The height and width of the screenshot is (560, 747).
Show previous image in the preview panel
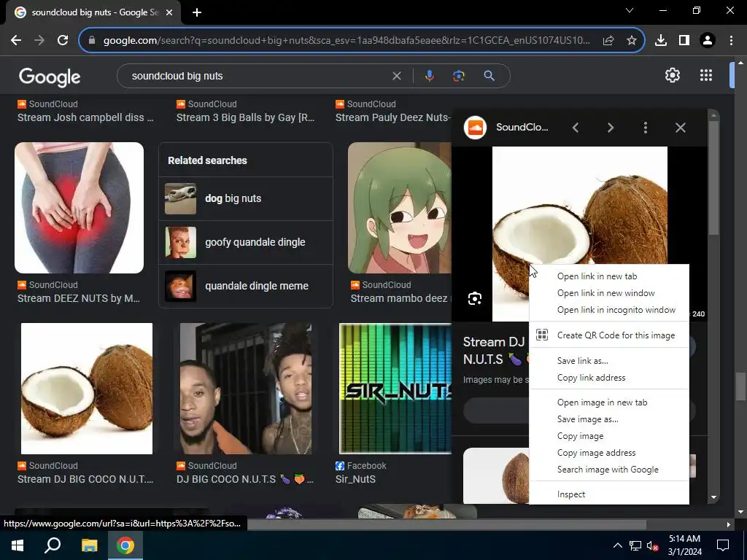click(x=576, y=128)
